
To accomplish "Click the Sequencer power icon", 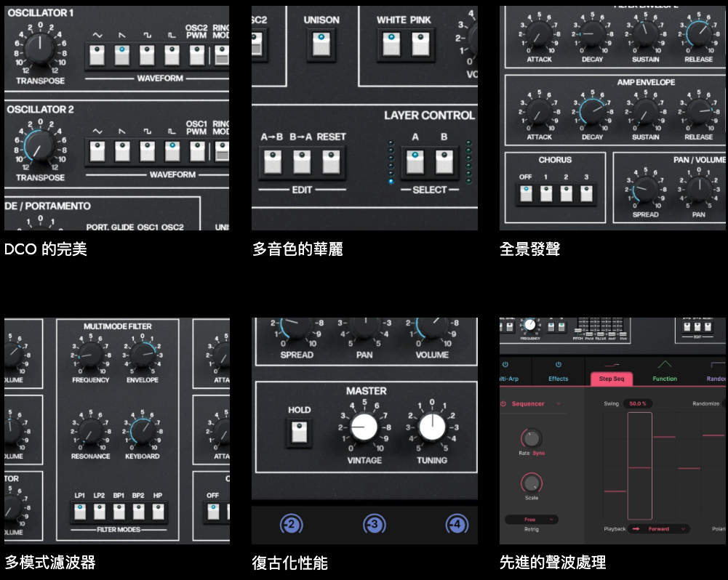I will click(x=503, y=403).
